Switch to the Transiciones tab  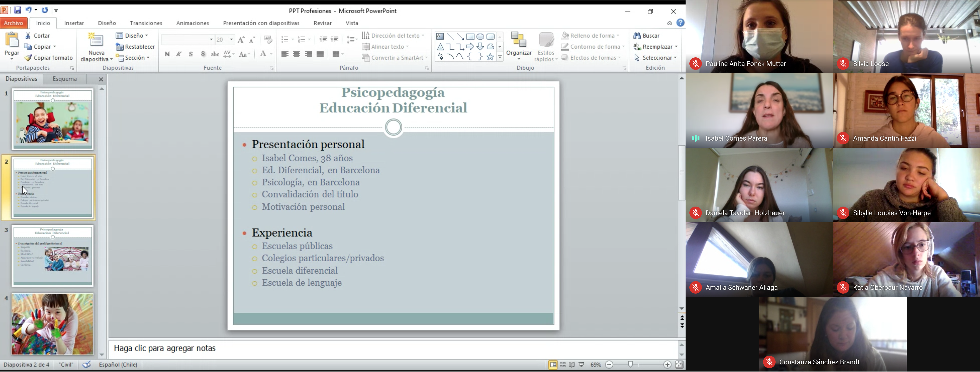pyautogui.click(x=146, y=23)
